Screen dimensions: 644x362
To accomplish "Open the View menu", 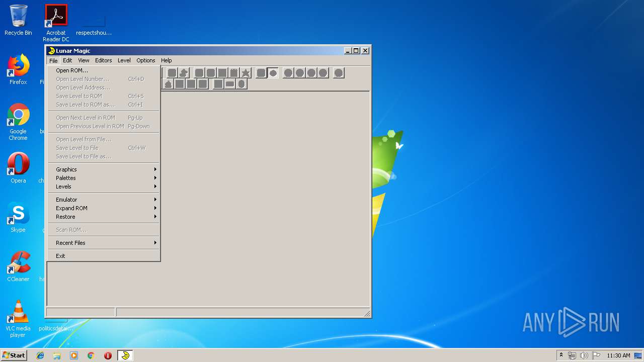I will click(84, 60).
